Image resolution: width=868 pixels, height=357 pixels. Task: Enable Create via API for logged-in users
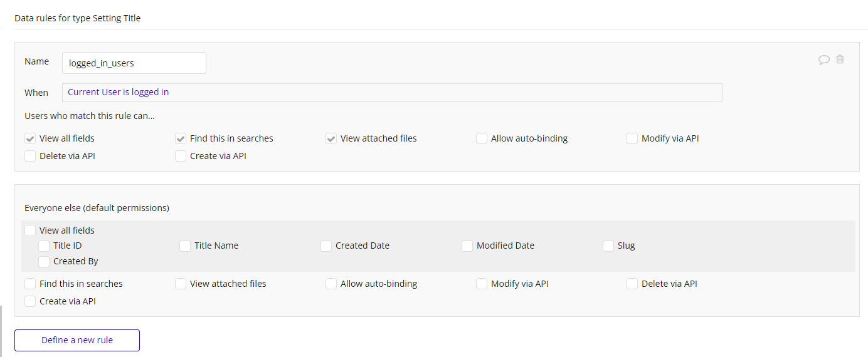[x=181, y=156]
